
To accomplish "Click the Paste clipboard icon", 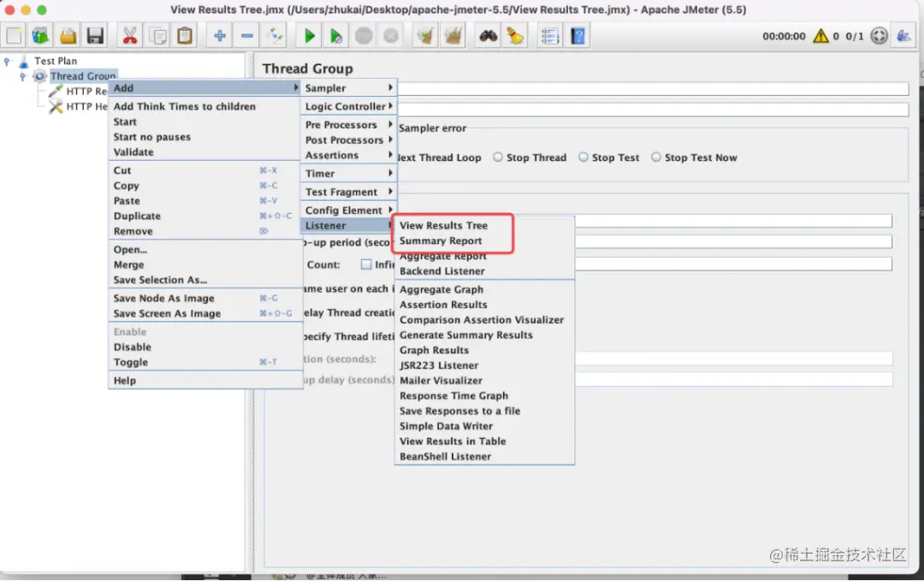I will (185, 36).
